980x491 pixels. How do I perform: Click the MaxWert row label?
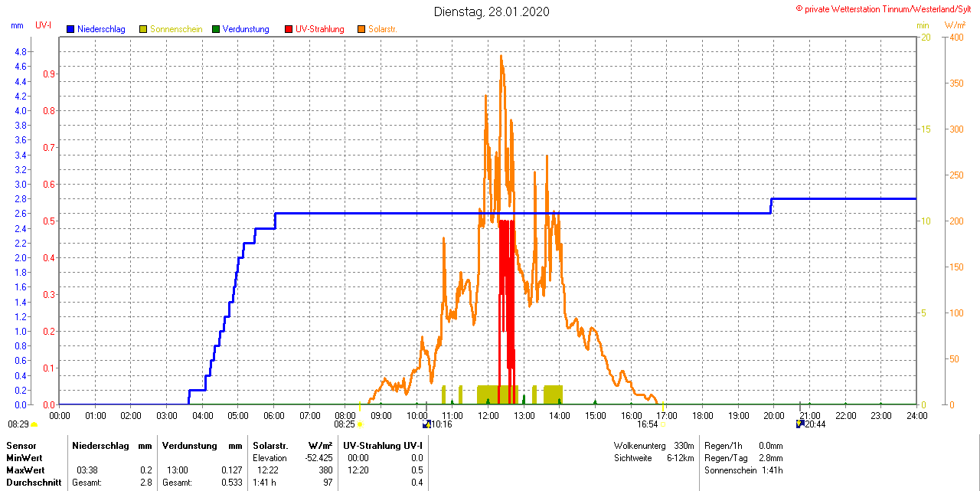coord(27,470)
